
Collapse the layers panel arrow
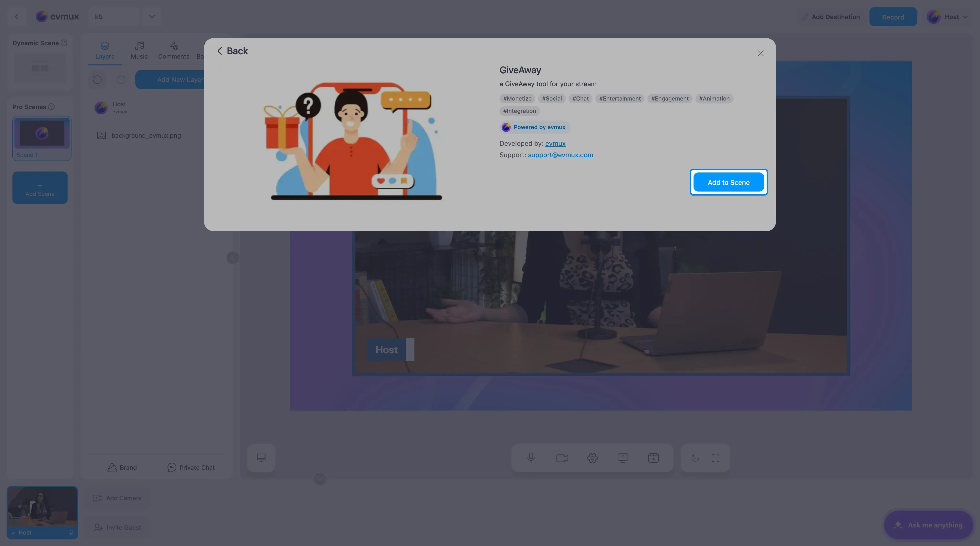(232, 258)
